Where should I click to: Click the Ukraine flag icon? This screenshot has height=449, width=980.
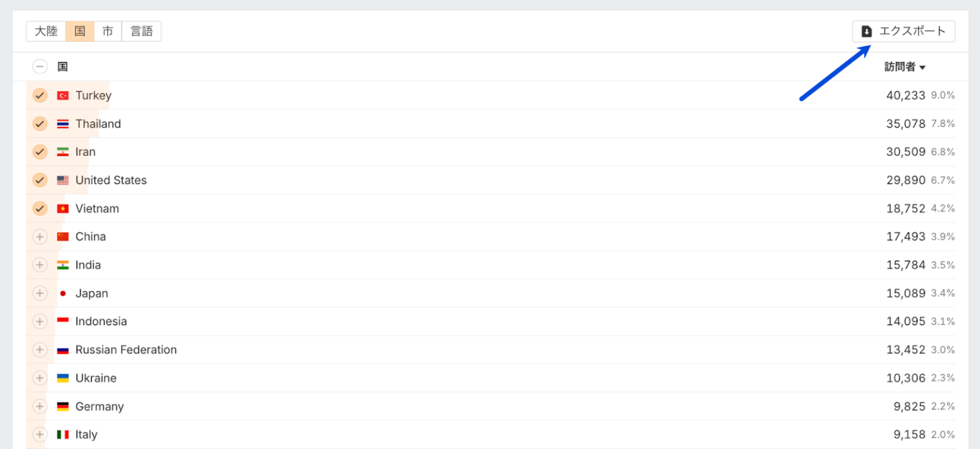pyautogui.click(x=63, y=378)
